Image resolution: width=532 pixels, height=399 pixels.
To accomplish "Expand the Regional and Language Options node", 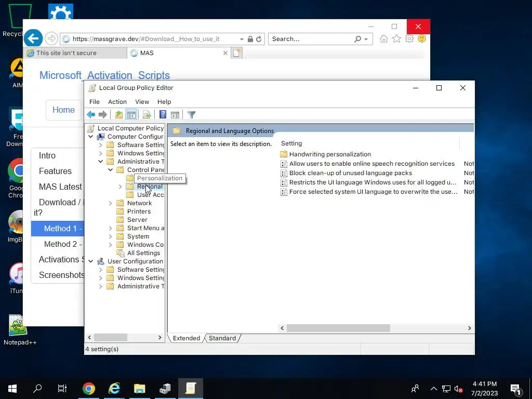I will 120,187.
